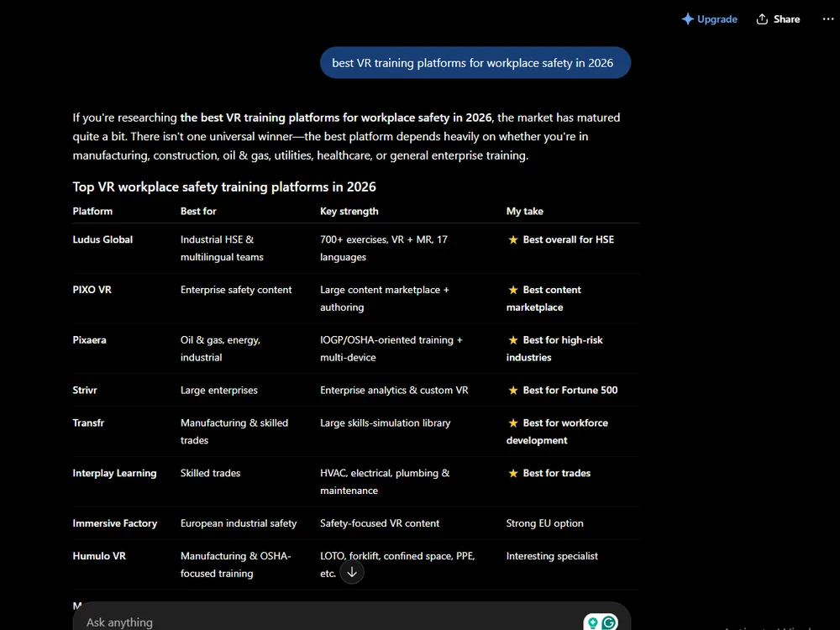Click the cell 700+ exercises, VR + MR
This screenshot has width=840, height=630.
point(384,248)
